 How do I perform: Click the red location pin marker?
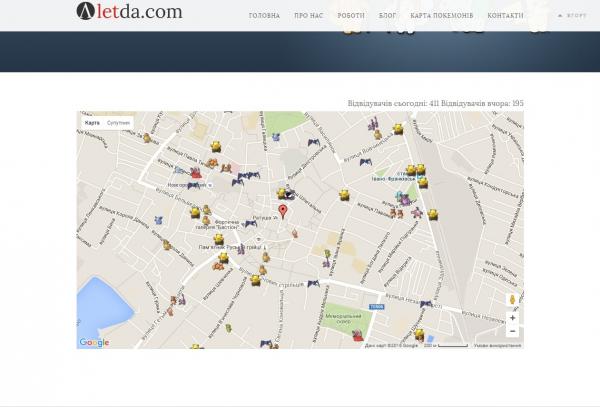coord(282,211)
